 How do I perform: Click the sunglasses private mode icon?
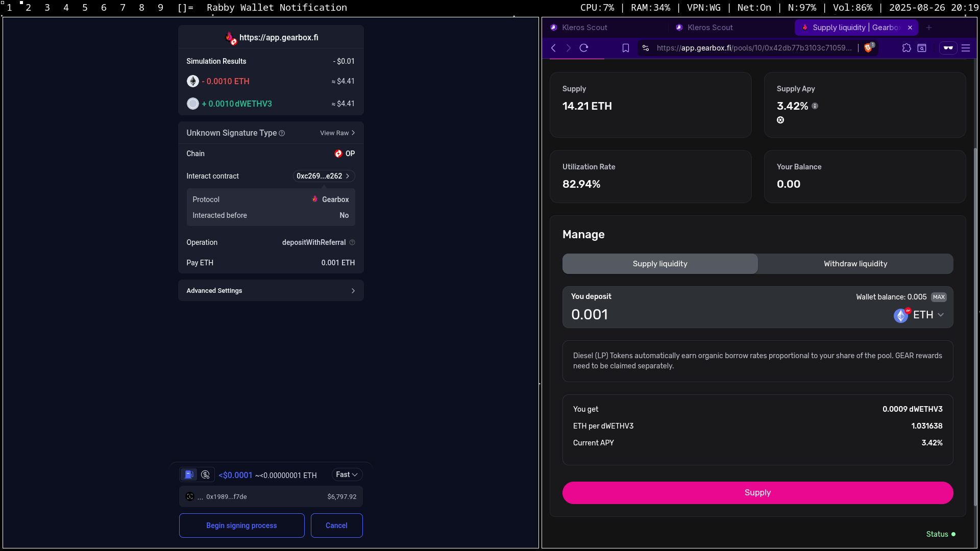coord(948,48)
